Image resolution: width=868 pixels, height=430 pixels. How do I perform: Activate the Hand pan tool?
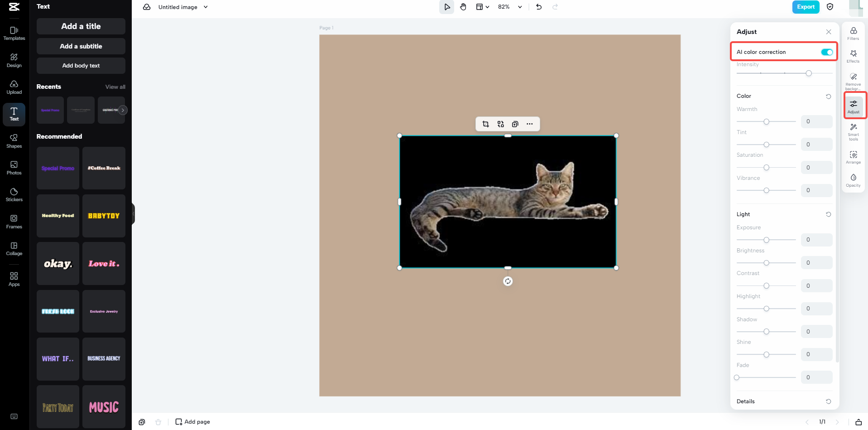click(463, 7)
